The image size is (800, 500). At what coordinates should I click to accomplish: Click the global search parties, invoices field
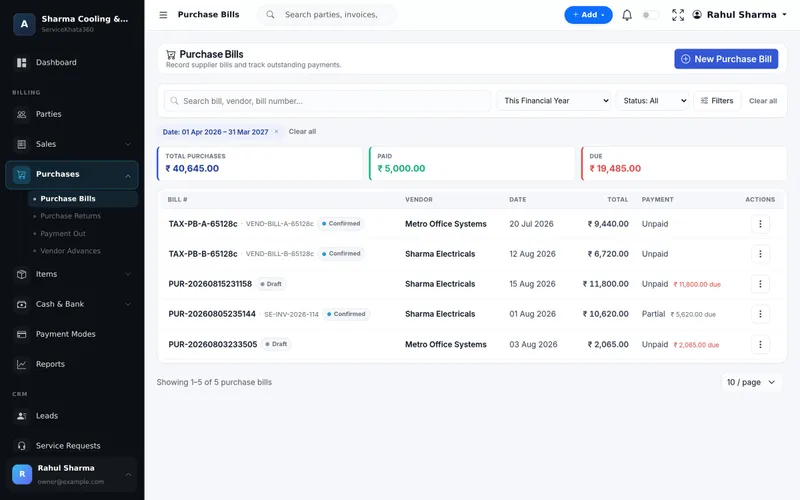(x=328, y=15)
